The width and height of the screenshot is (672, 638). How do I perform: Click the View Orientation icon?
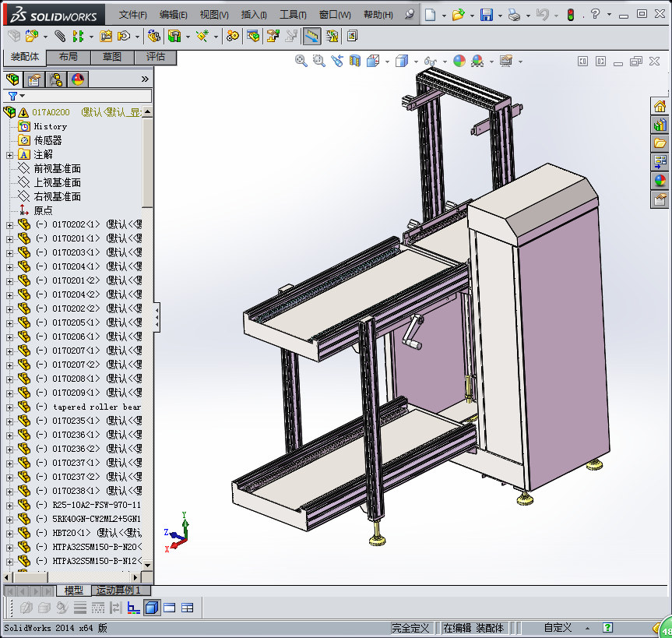point(373,61)
